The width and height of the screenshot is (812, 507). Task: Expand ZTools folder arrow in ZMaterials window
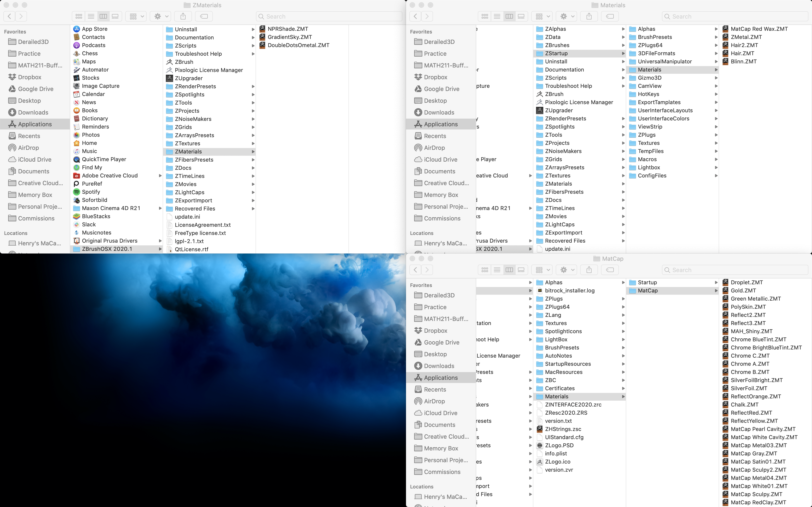[x=253, y=103]
